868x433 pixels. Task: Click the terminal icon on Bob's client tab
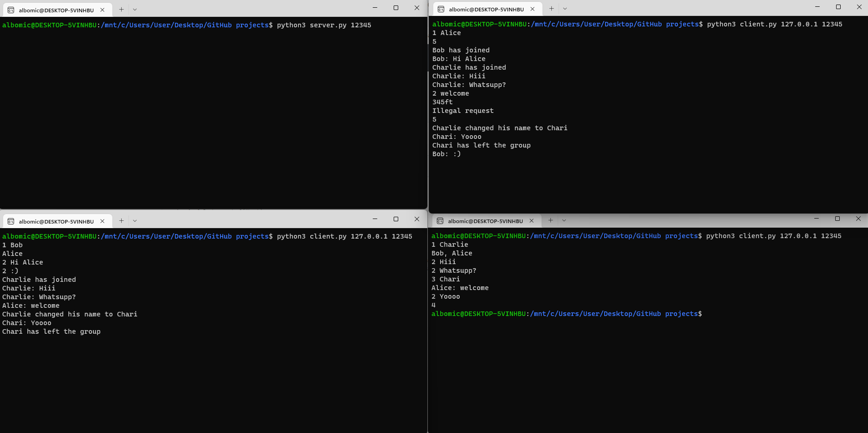click(x=10, y=221)
